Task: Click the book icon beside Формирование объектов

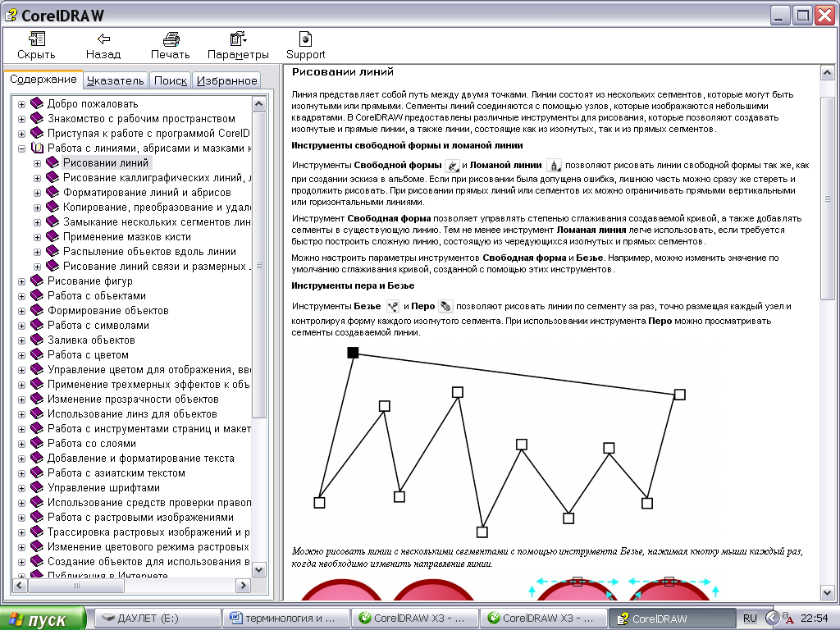Action: tap(37, 310)
